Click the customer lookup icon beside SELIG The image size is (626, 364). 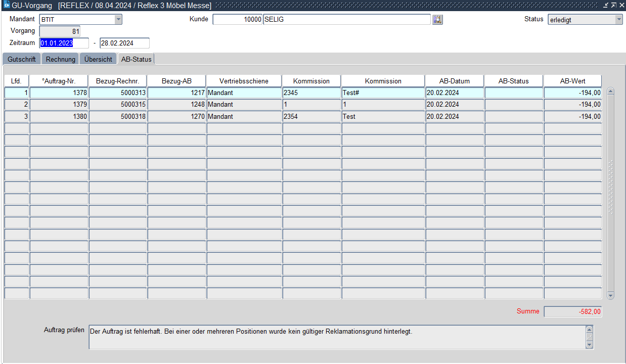click(x=437, y=20)
